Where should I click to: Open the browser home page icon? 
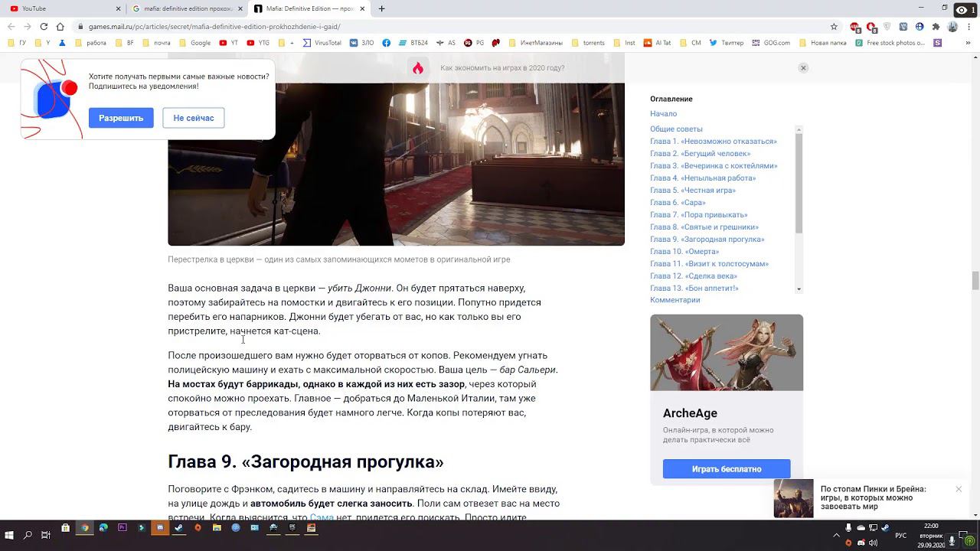click(x=60, y=26)
